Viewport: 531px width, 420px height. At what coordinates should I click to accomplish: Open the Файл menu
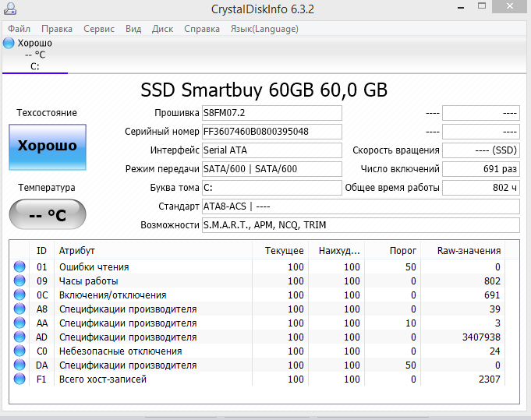[x=19, y=29]
